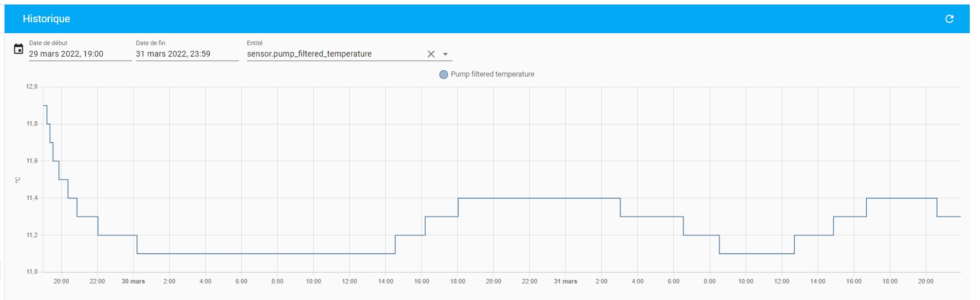Click the 31 mars axis label
Viewport: 980px width, 300px height.
tap(565, 281)
